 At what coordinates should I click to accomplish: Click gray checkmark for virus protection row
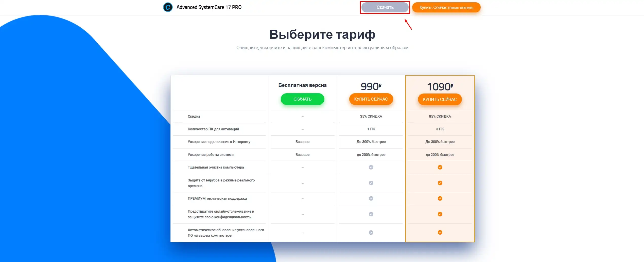coord(371,183)
